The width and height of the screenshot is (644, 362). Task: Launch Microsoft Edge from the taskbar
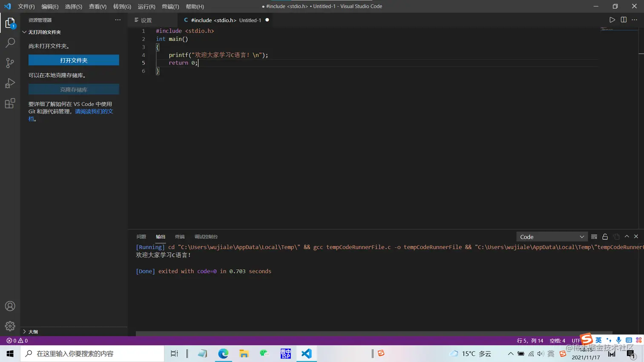(223, 353)
